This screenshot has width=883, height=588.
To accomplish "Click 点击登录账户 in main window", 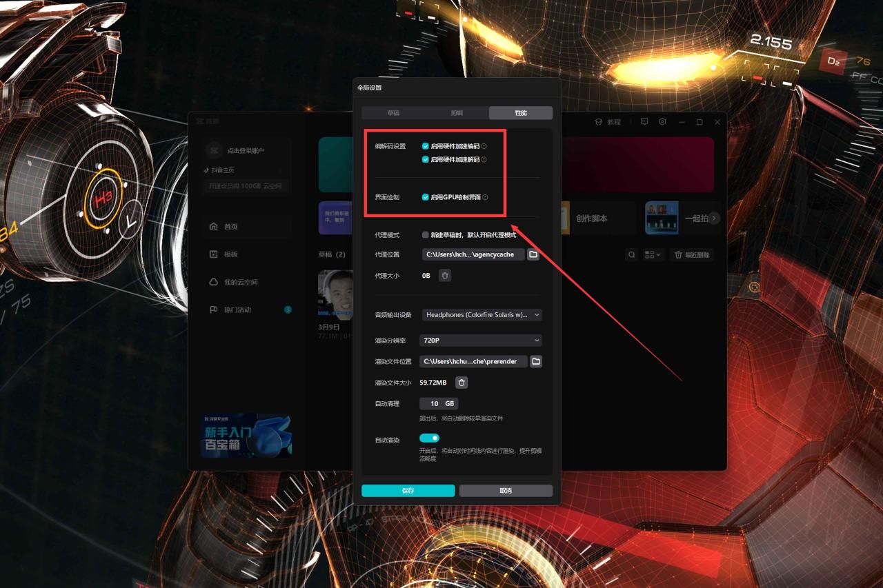I will click(246, 150).
